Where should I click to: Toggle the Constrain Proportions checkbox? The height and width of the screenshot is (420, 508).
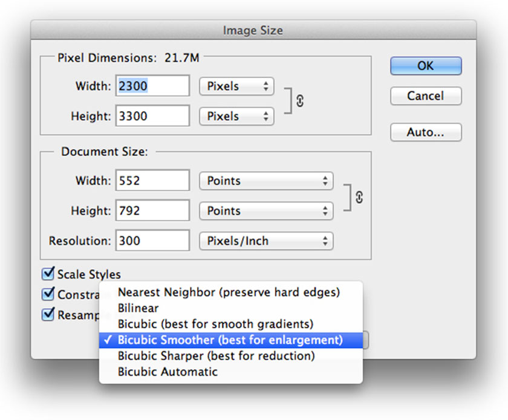click(x=48, y=294)
